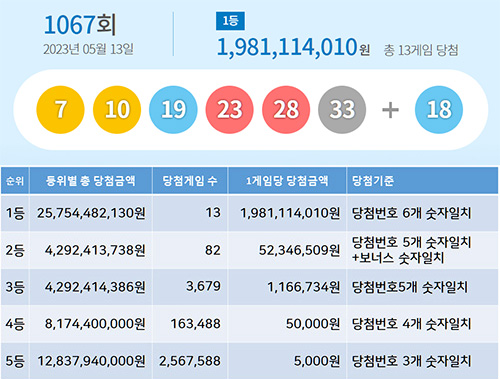Select the 3등 rank cell
The width and height of the screenshot is (500, 379).
(15, 287)
